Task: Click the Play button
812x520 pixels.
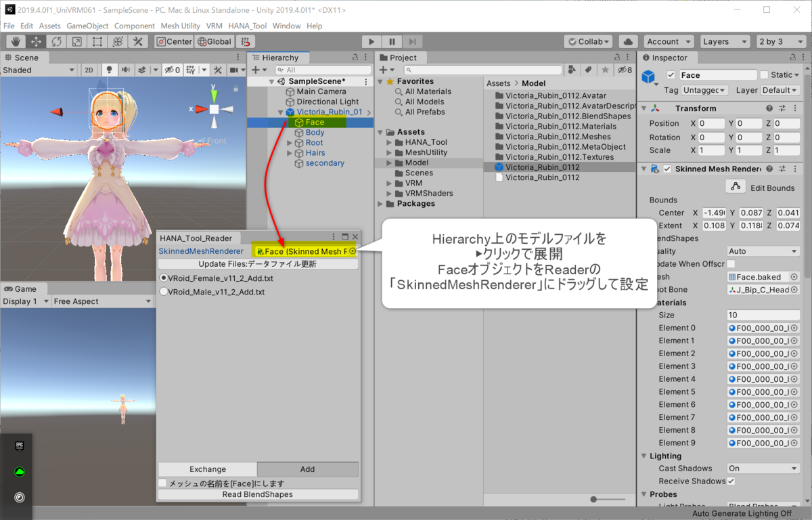Action: [371, 41]
